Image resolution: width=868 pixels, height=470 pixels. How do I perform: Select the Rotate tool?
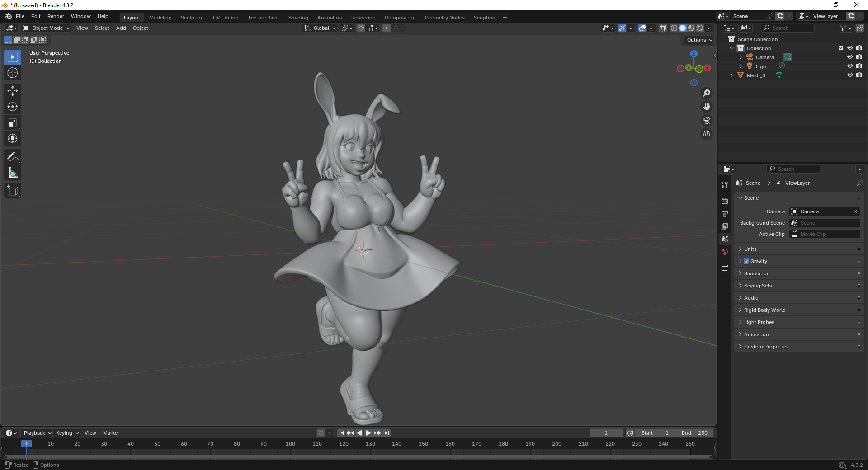click(13, 107)
